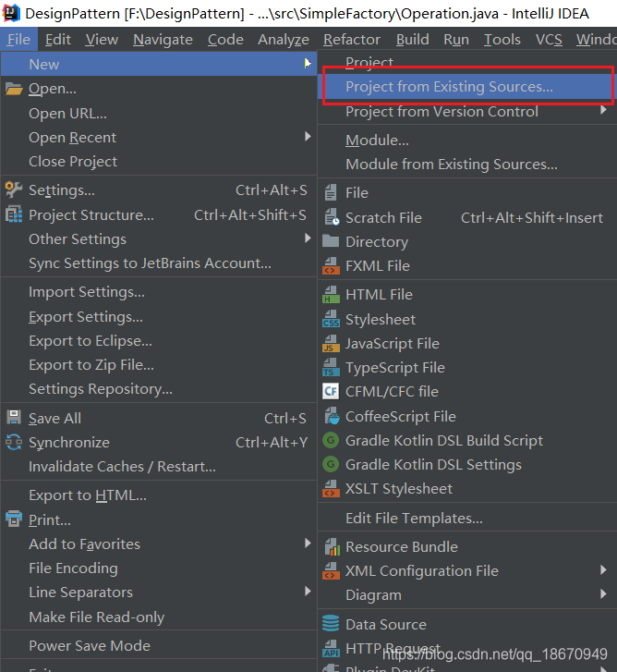Expand the Add to Favorites submenu arrow
617x672 pixels.
pyautogui.click(x=308, y=544)
